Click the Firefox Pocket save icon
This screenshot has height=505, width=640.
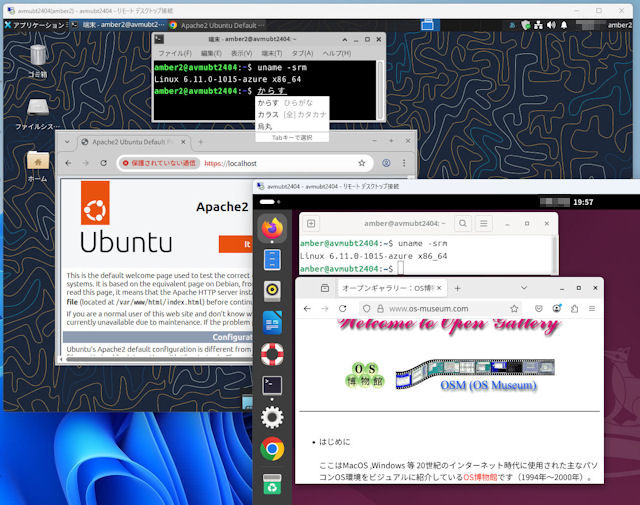tap(539, 309)
